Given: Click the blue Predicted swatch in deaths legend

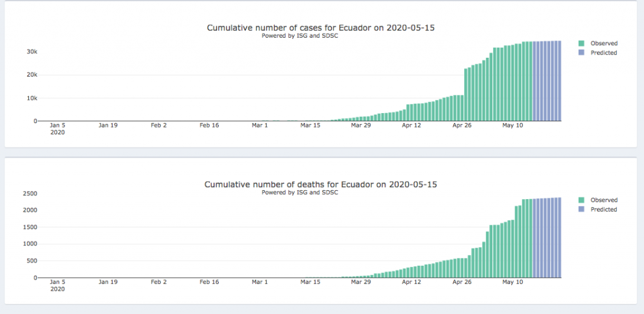Looking at the screenshot, I should 582,209.
